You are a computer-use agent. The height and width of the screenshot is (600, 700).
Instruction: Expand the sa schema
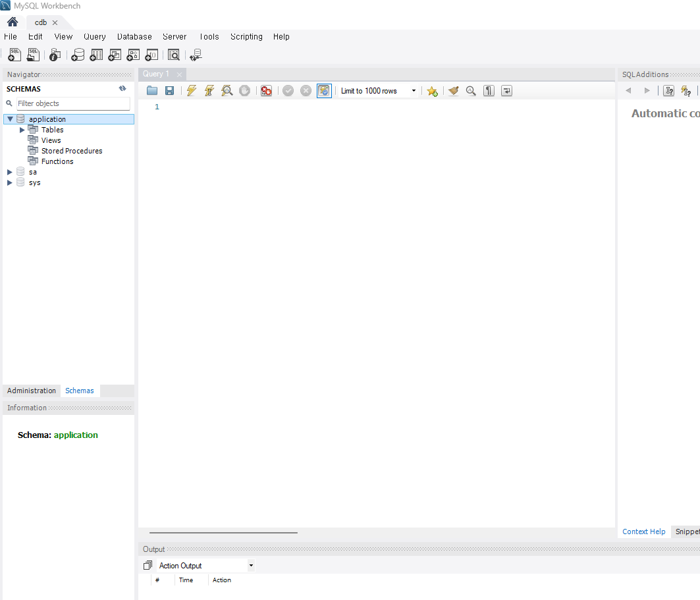click(10, 172)
